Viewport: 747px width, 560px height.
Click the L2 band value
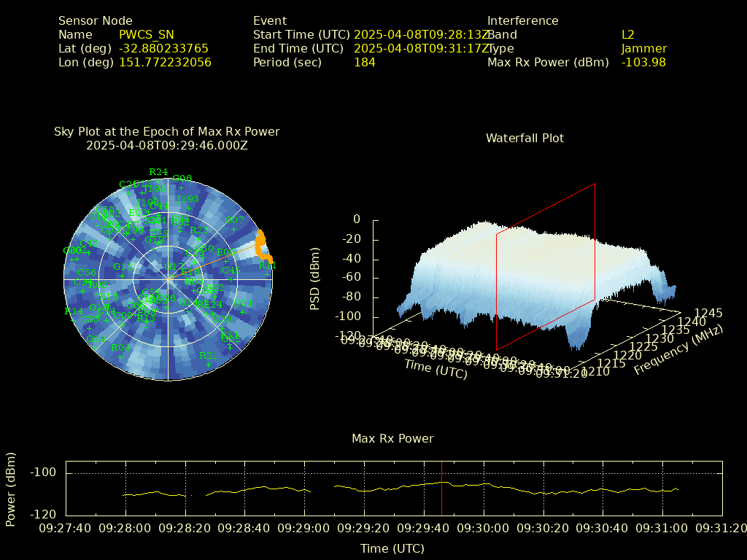coord(627,34)
